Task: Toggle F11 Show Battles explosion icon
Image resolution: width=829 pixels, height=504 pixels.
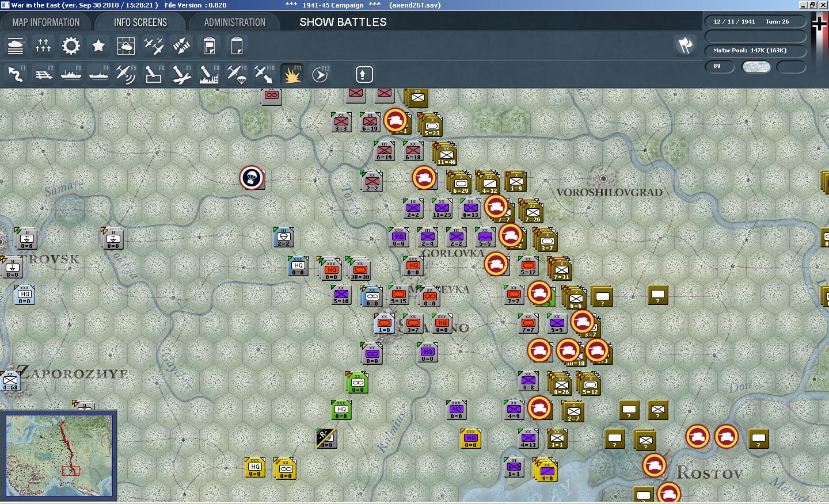Action: 292,74
